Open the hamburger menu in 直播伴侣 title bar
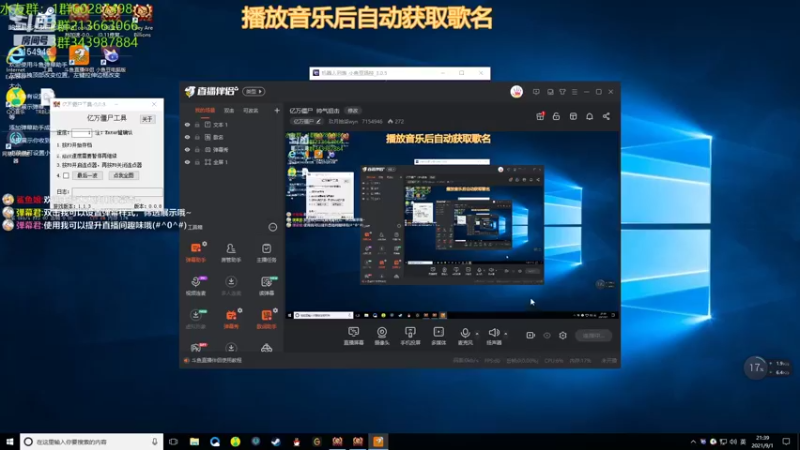 click(574, 92)
